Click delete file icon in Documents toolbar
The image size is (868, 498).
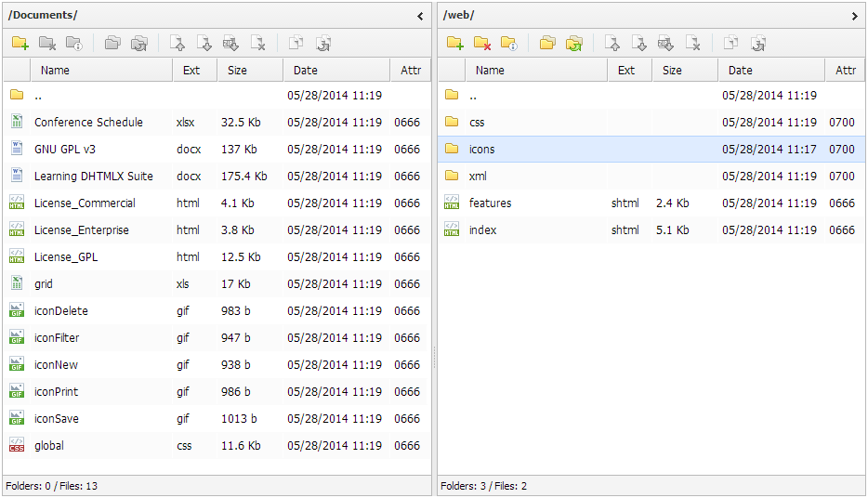[x=258, y=43]
